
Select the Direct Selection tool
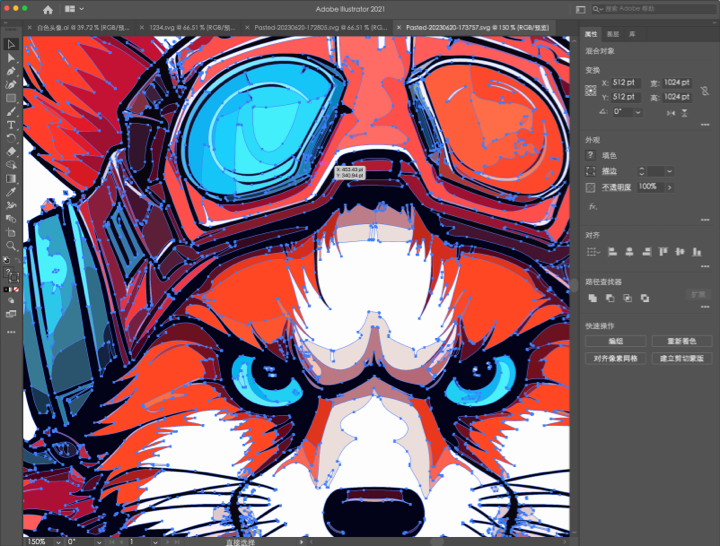11,58
